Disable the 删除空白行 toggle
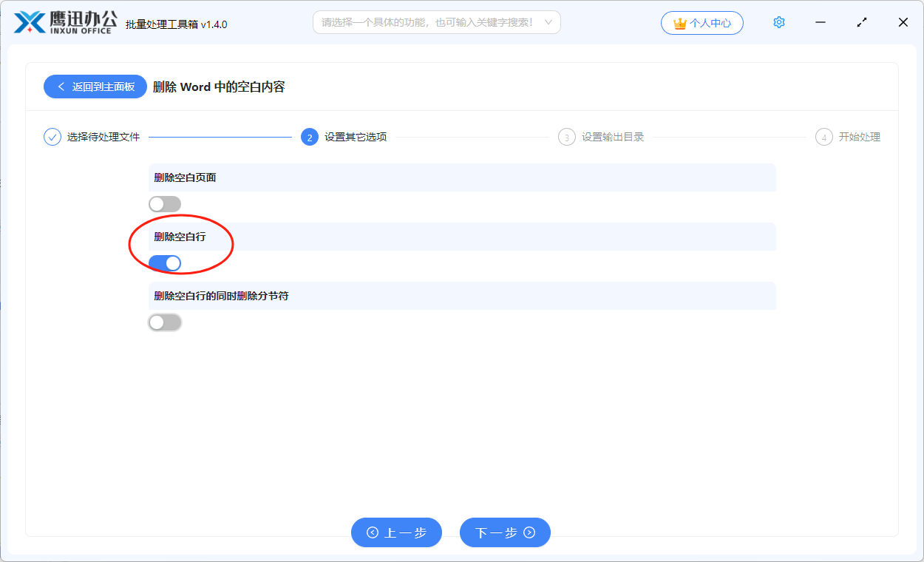 pos(166,263)
